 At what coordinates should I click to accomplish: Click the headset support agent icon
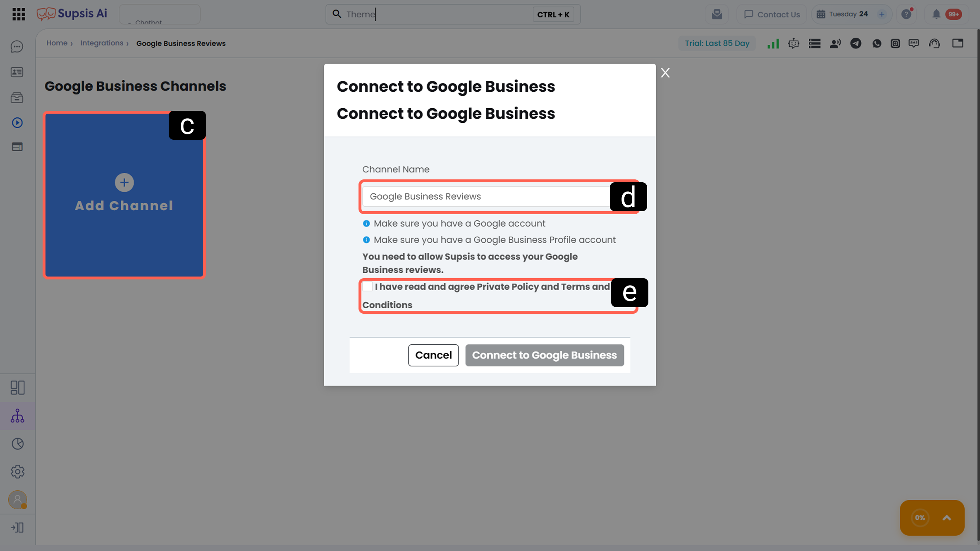tap(935, 43)
